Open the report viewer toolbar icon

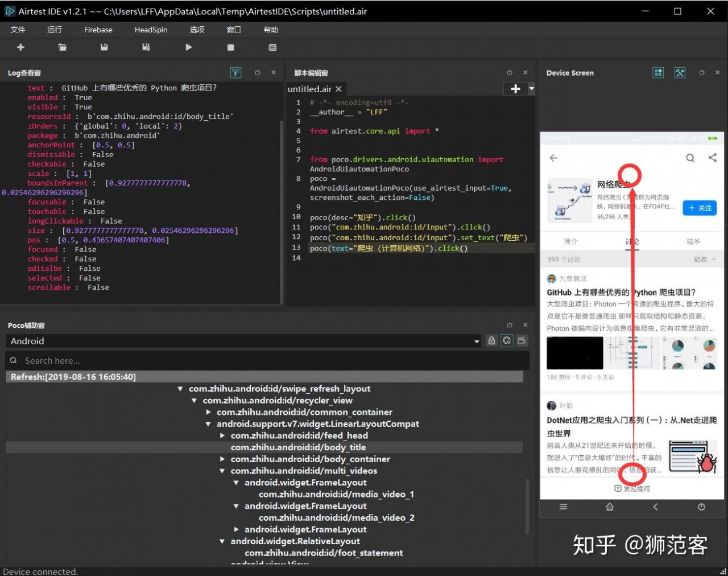tap(272, 47)
